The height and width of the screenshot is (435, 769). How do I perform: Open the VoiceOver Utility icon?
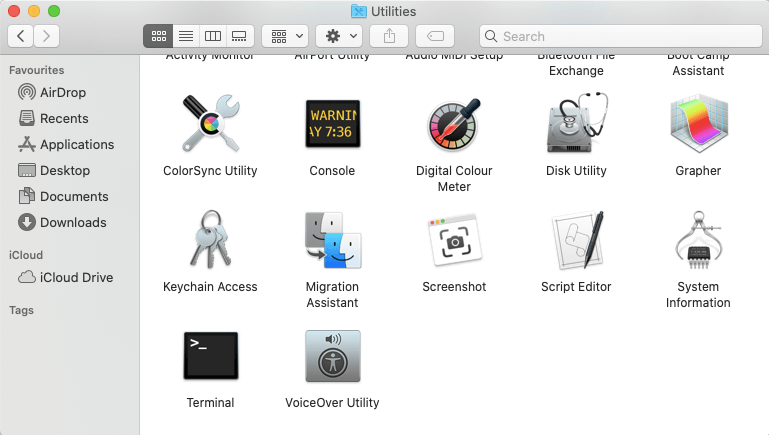pos(333,356)
